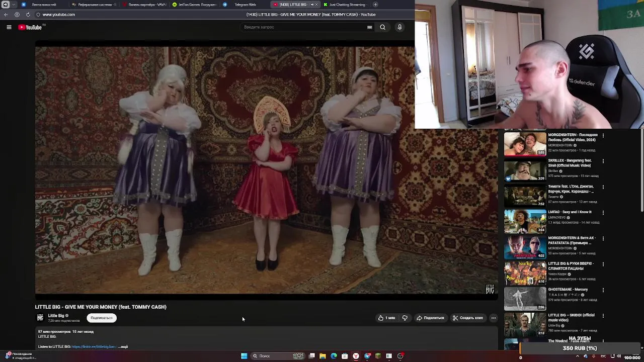Open options menu for SKRILLEX Bangarang
Image resolution: width=644 pixels, height=362 pixels.
[603, 161]
